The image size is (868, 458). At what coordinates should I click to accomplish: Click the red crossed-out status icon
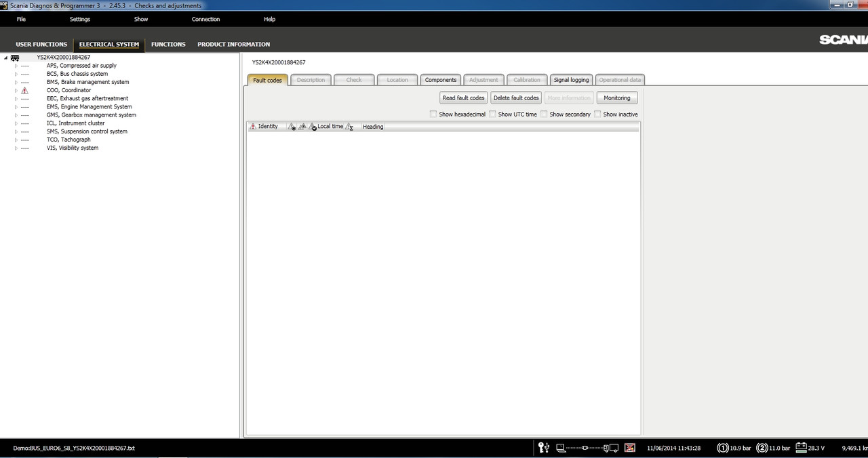629,448
